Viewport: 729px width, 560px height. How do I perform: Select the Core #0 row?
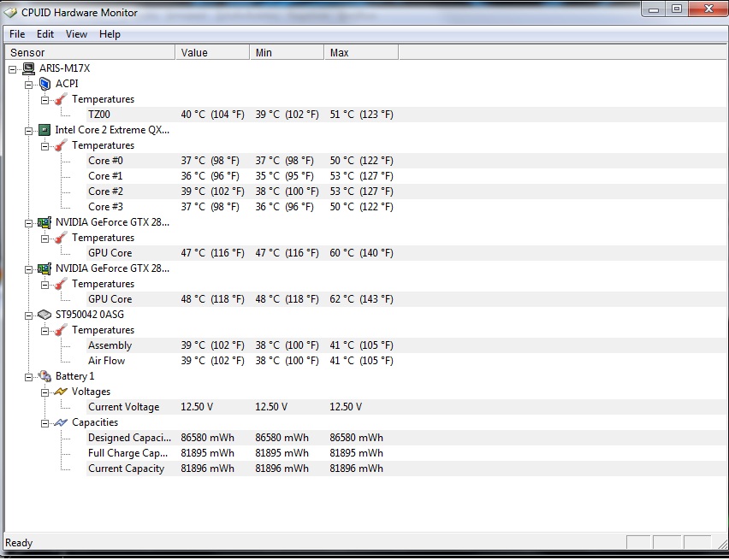(x=406, y=161)
